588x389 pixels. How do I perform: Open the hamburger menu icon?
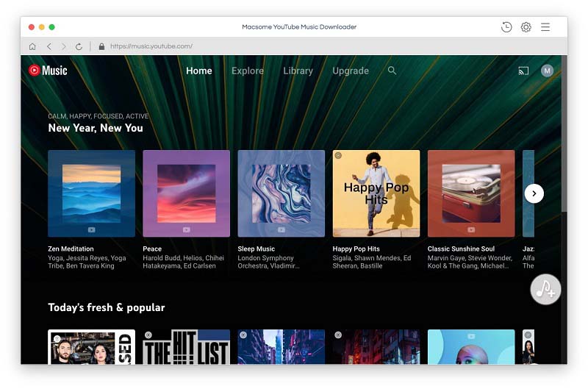coord(545,27)
